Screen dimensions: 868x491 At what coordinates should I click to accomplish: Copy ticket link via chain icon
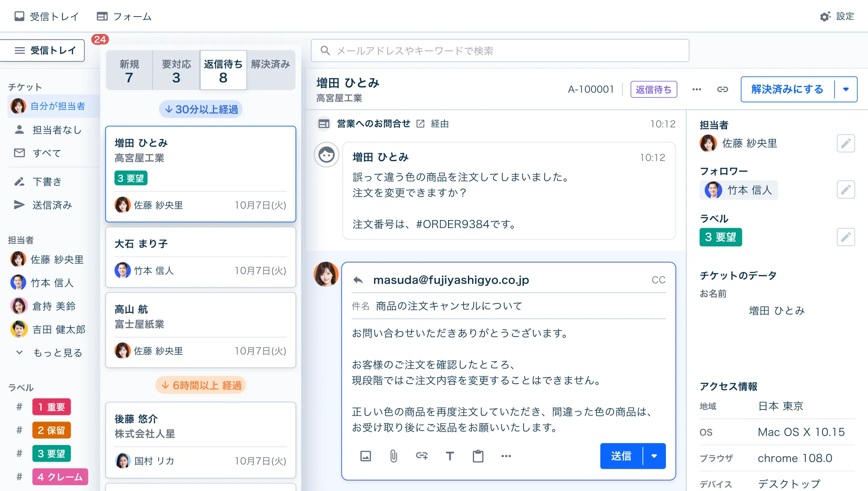(x=722, y=89)
